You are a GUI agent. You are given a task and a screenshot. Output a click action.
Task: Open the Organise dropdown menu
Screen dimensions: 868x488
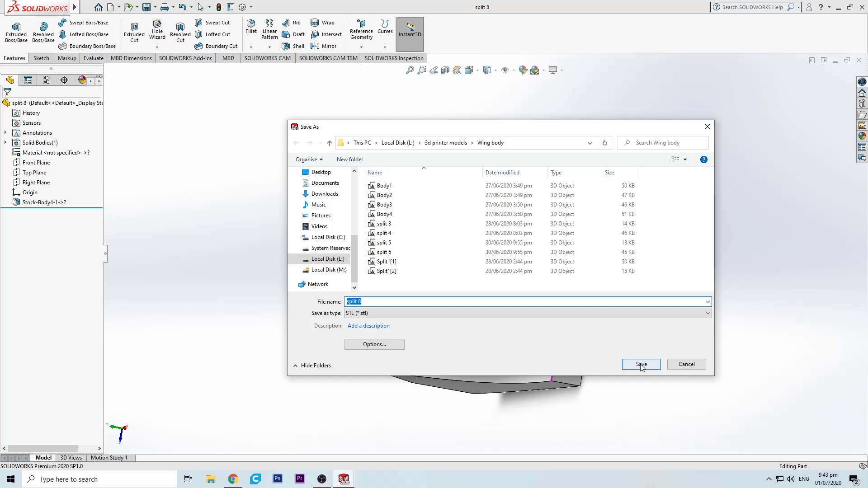coord(309,160)
